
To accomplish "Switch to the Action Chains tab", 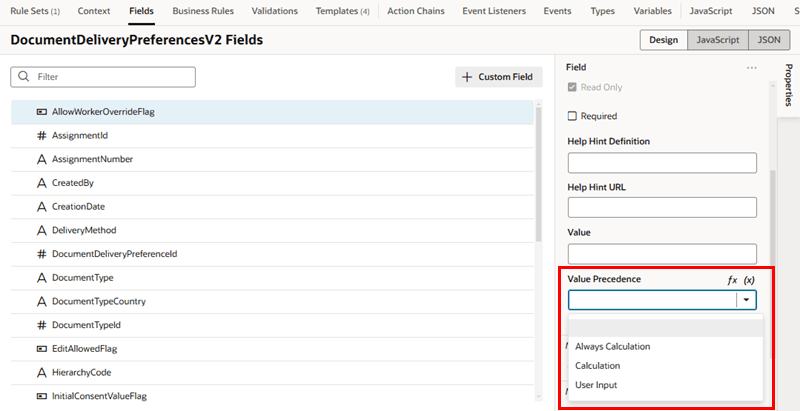I will [416, 11].
